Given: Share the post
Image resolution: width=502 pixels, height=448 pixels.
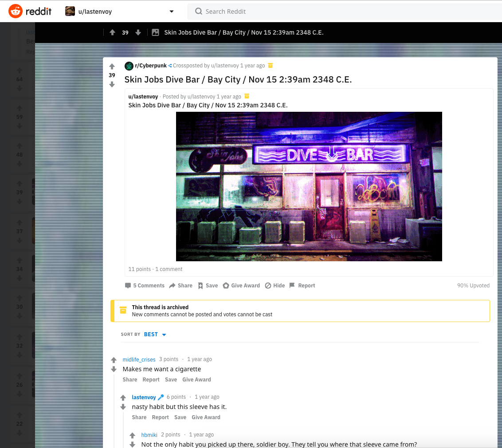Looking at the screenshot, I should point(181,286).
